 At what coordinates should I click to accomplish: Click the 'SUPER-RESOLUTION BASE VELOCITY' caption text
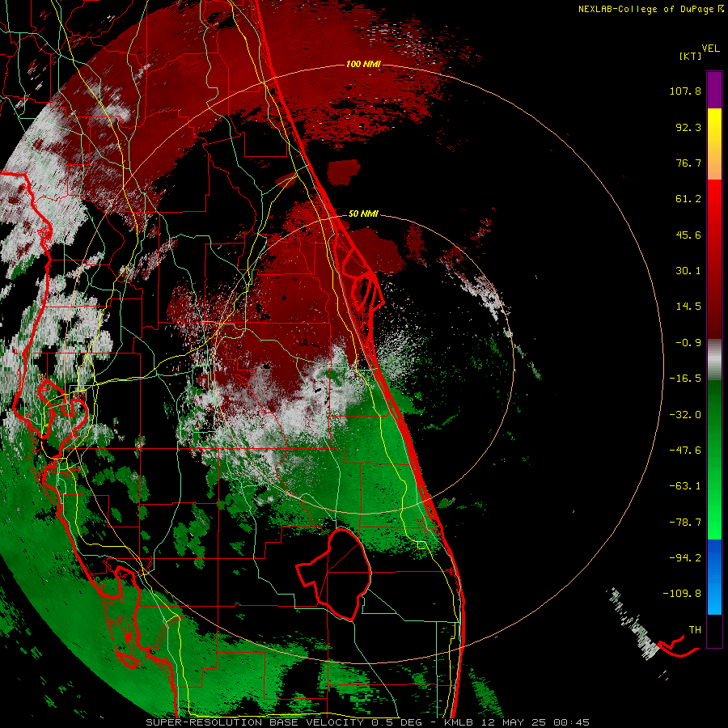(255, 722)
